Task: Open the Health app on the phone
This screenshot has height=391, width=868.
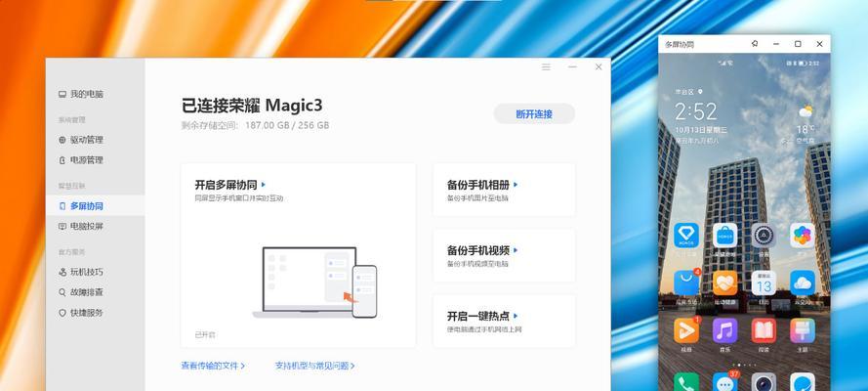Action: tap(725, 283)
